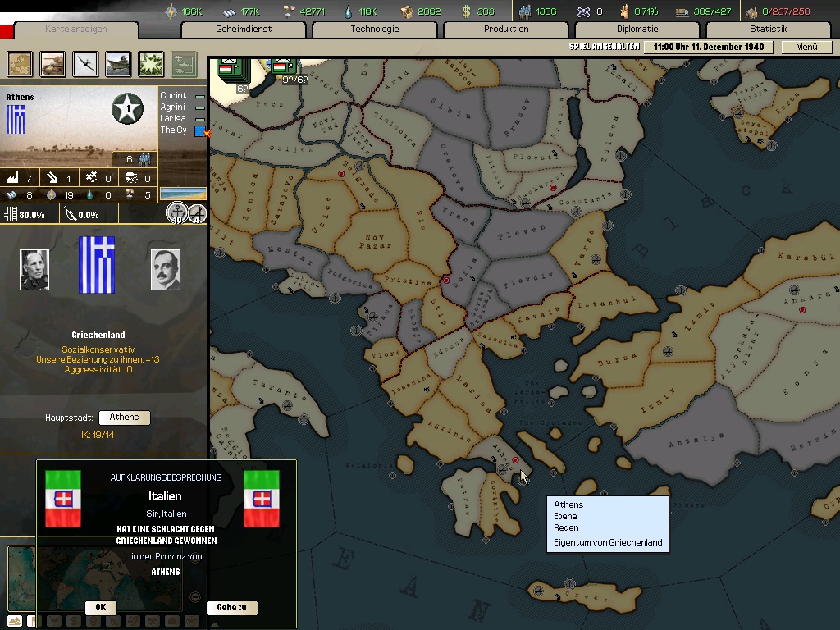840x630 pixels.
Task: Click the Europe map overview icon
Action: (21, 63)
